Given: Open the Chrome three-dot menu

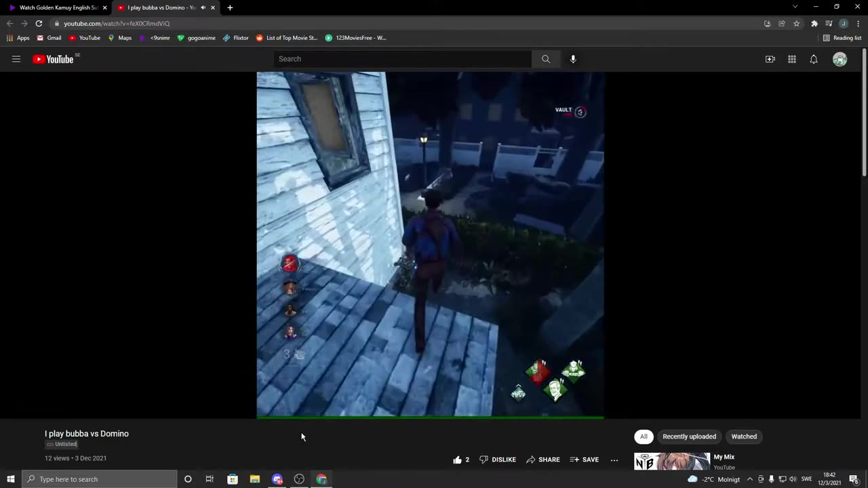Looking at the screenshot, I should pos(858,23).
